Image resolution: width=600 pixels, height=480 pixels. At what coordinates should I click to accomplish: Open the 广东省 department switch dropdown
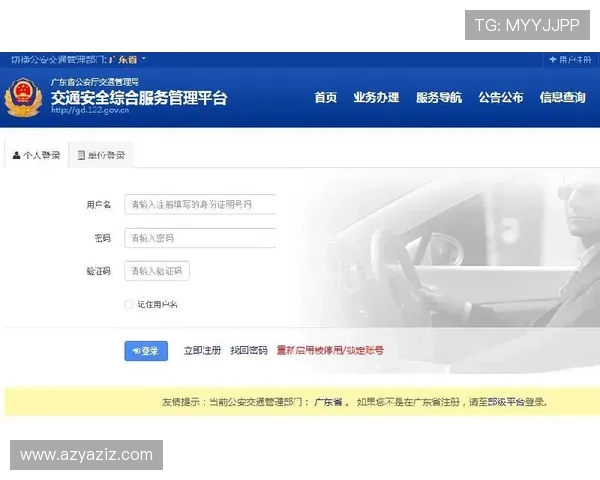(x=127, y=60)
